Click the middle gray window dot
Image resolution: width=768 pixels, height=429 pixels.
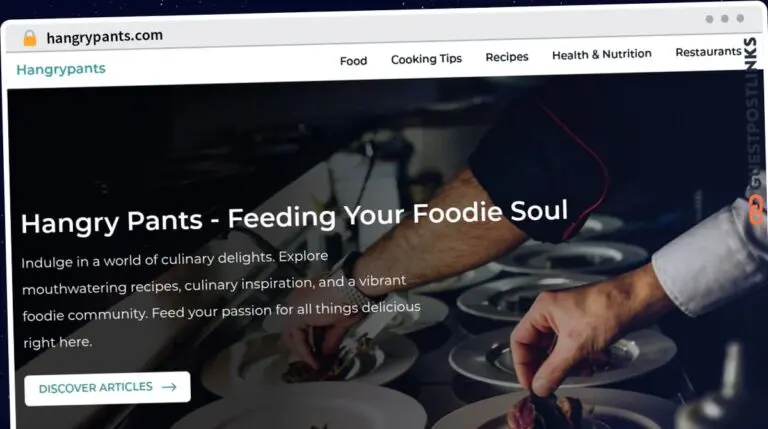(724, 19)
